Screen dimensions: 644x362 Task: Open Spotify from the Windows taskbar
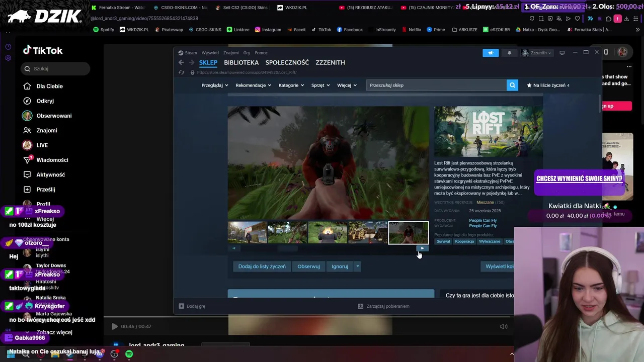[129, 354]
